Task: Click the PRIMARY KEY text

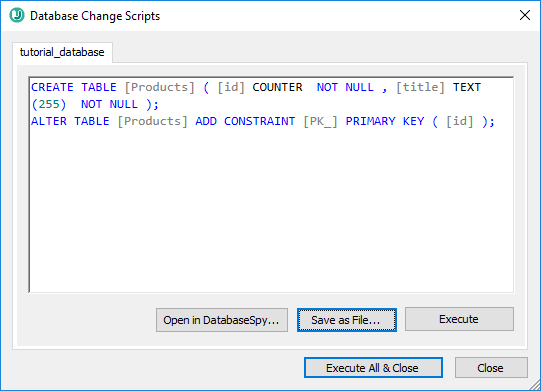Action: (x=385, y=121)
